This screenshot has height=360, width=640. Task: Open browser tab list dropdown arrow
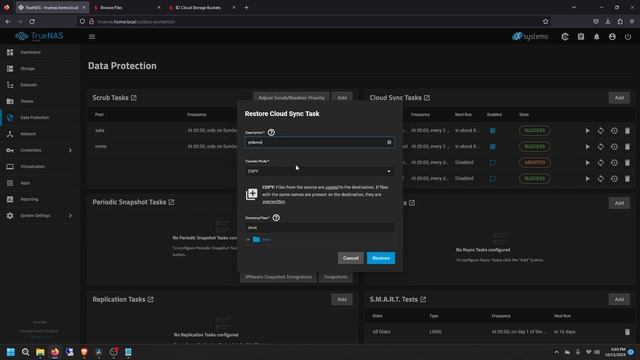click(x=573, y=7)
